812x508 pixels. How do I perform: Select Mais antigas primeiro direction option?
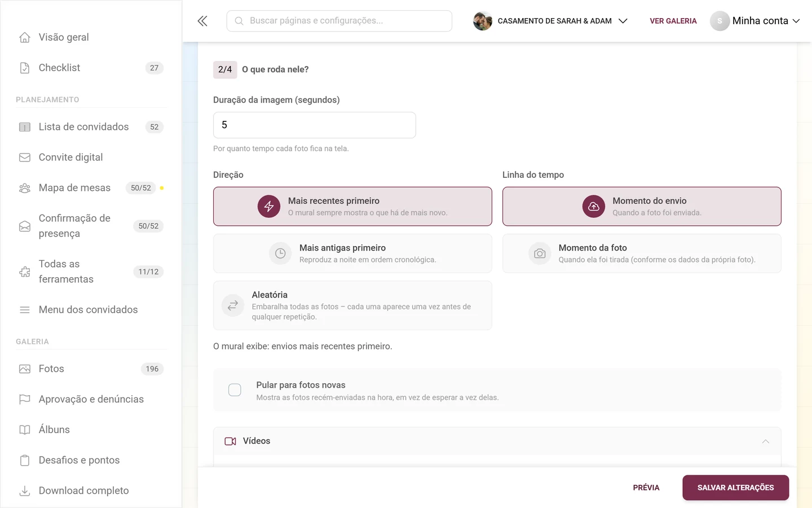click(x=352, y=253)
